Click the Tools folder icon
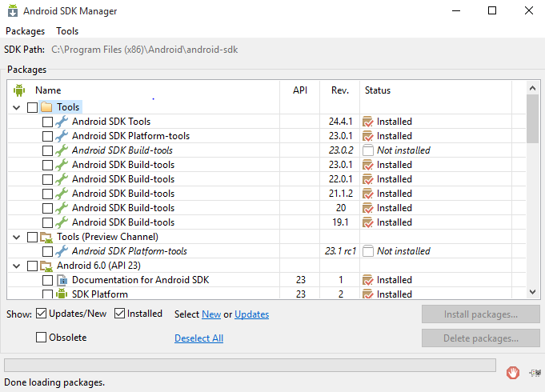The image size is (545, 392). [x=46, y=107]
